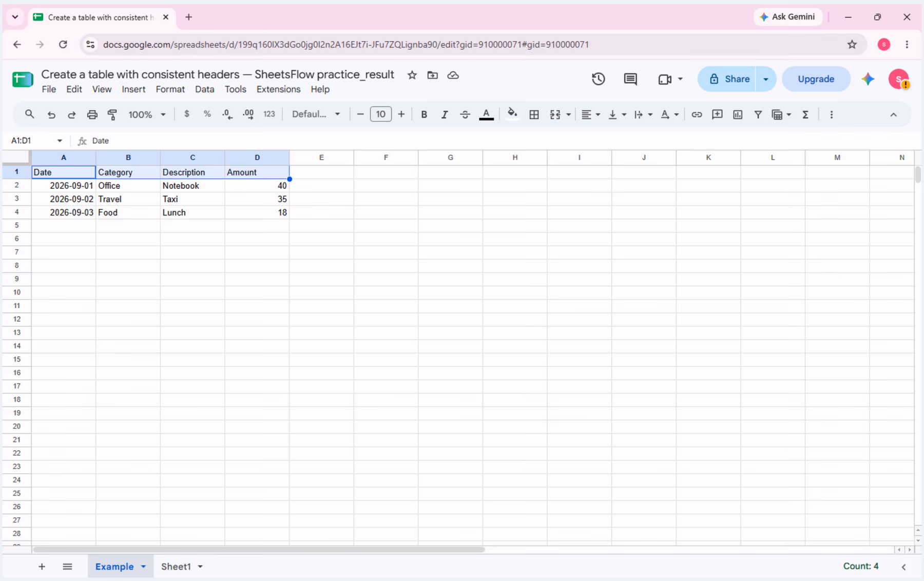Click the font size input field
The width and height of the screenshot is (924, 581).
380,114
